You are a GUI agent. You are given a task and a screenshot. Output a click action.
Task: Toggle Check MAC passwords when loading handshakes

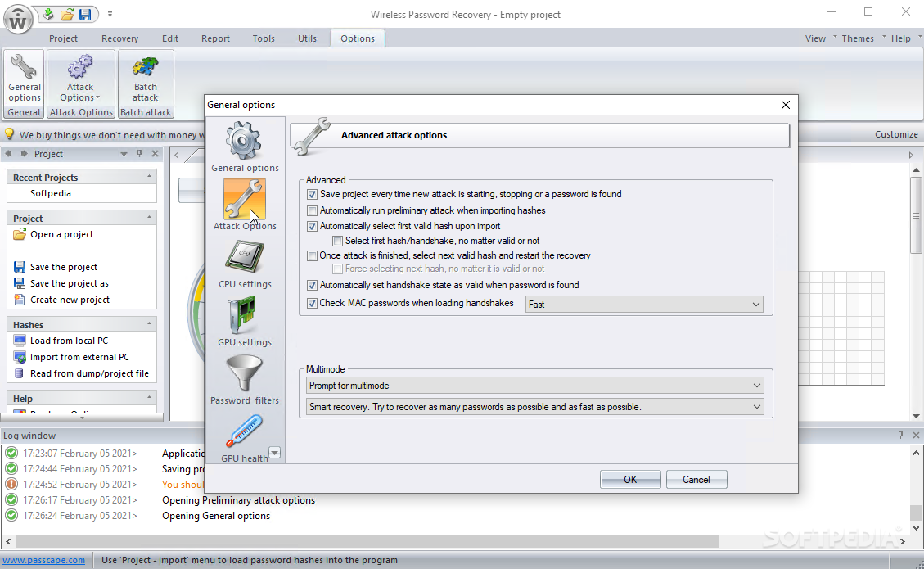click(313, 303)
